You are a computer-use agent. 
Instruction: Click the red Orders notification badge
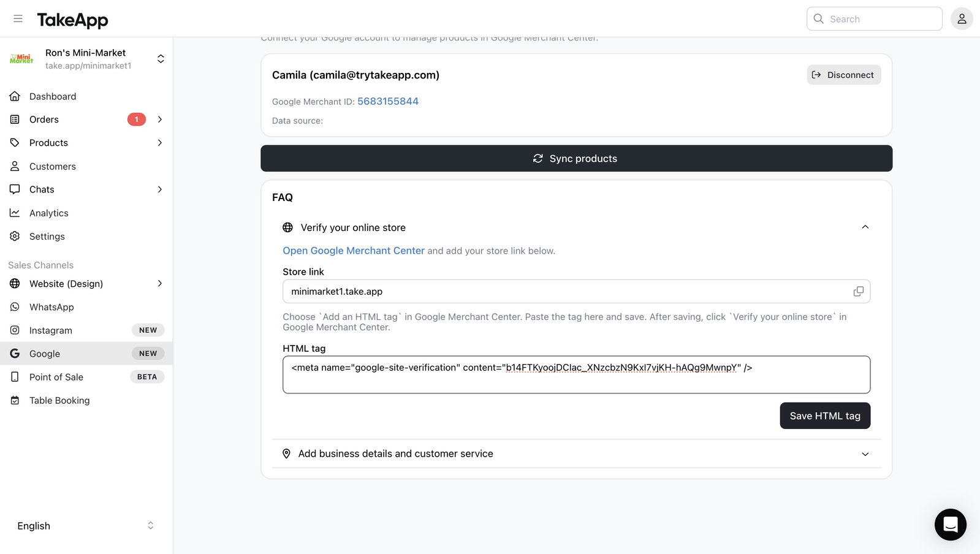tap(137, 120)
